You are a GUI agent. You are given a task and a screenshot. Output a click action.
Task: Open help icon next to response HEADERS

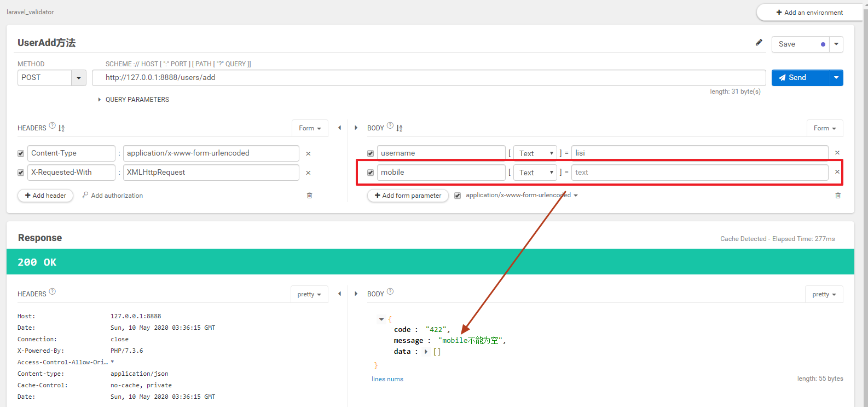(x=53, y=291)
